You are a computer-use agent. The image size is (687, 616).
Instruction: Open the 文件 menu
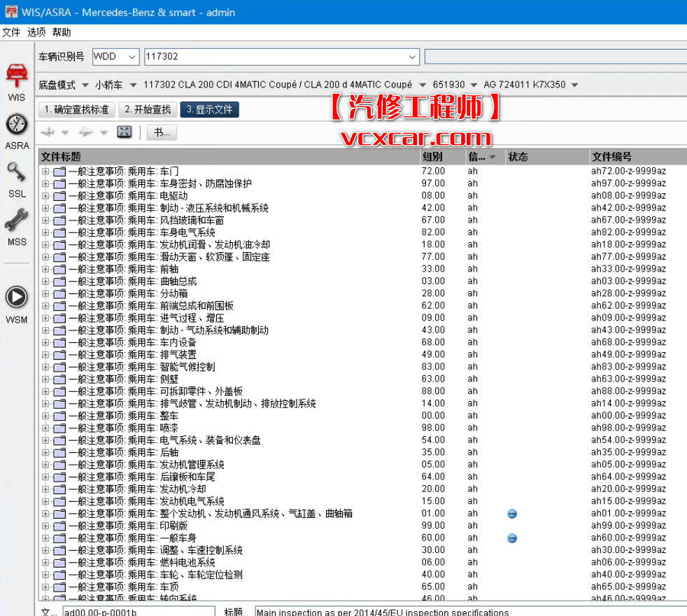pyautogui.click(x=13, y=31)
